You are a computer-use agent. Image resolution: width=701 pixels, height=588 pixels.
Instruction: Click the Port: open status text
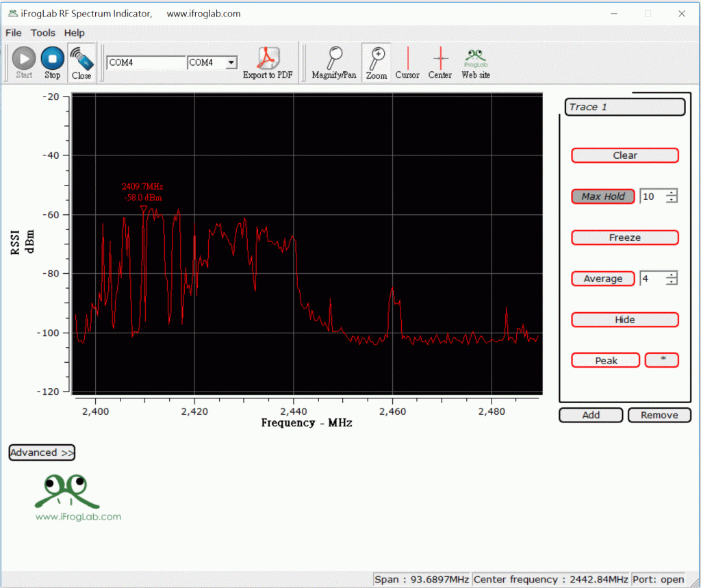pos(658,580)
